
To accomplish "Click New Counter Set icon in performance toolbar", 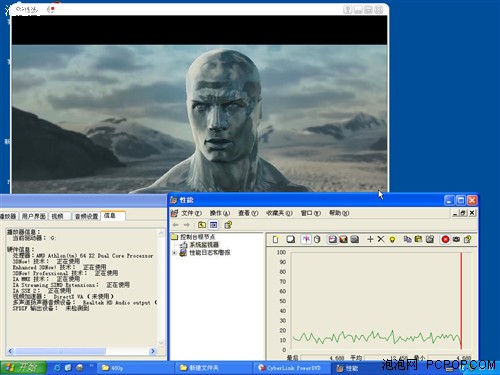I will pyautogui.click(x=275, y=239).
